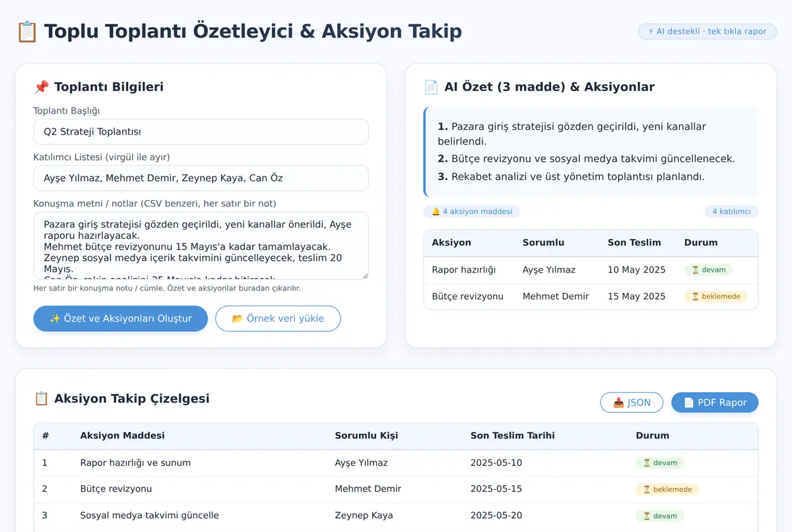Click the Sorumlu column header in summary table
Viewport: 792px width, 532px height.
click(543, 242)
